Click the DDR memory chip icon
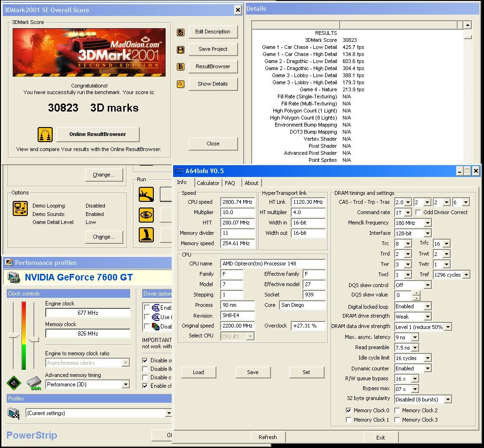 pyautogui.click(x=34, y=383)
